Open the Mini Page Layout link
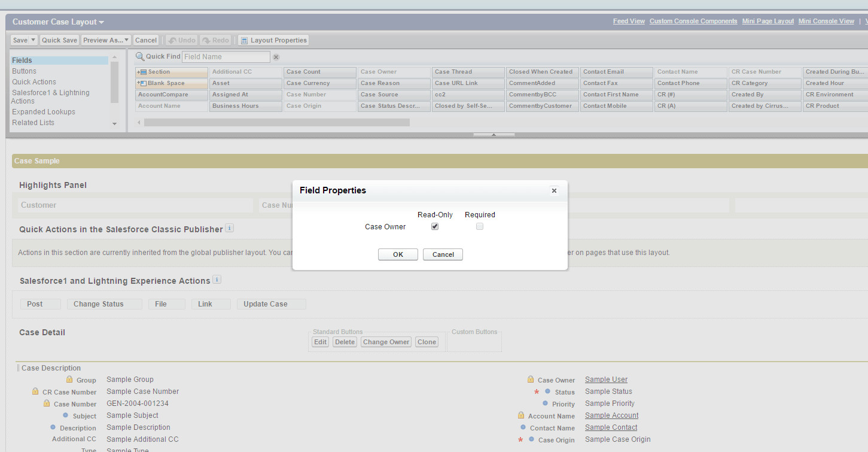The height and width of the screenshot is (452, 868). click(768, 21)
